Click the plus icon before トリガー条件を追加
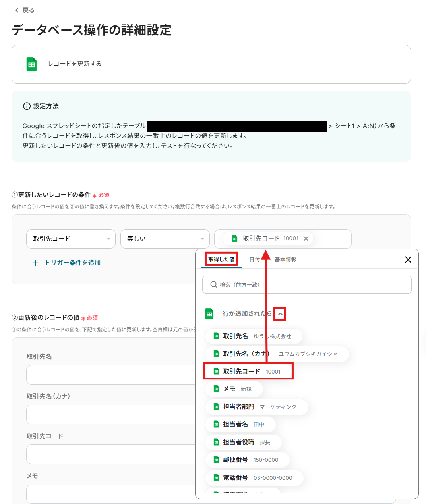This screenshot has width=426, height=504. 35,263
